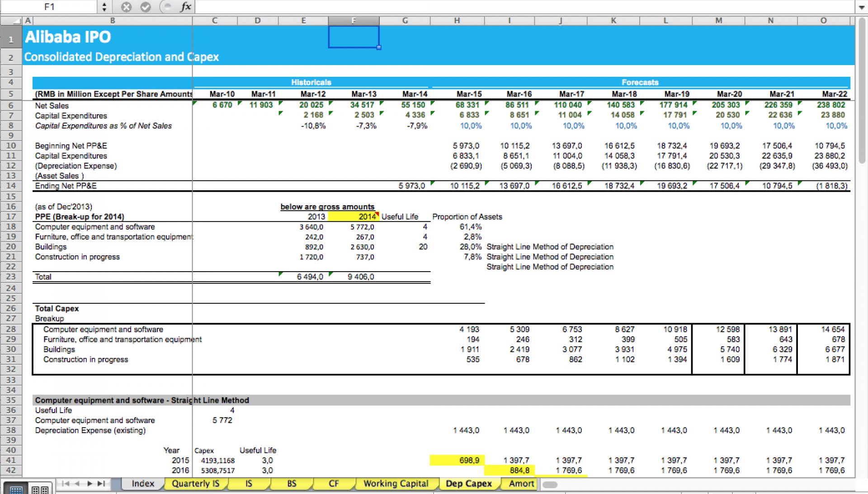Click into the formula bar input
Image resolution: width=868 pixels, height=494 pixels.
pos(524,7)
